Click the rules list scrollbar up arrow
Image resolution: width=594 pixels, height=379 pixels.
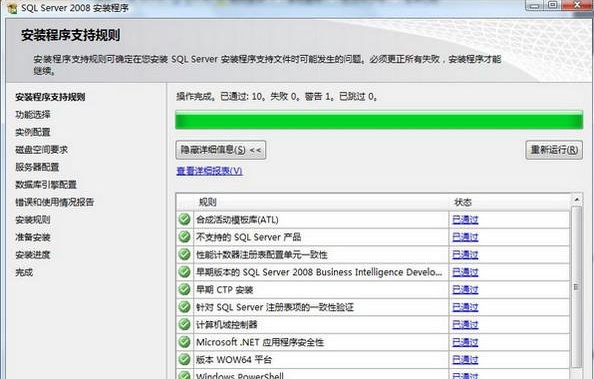point(577,199)
